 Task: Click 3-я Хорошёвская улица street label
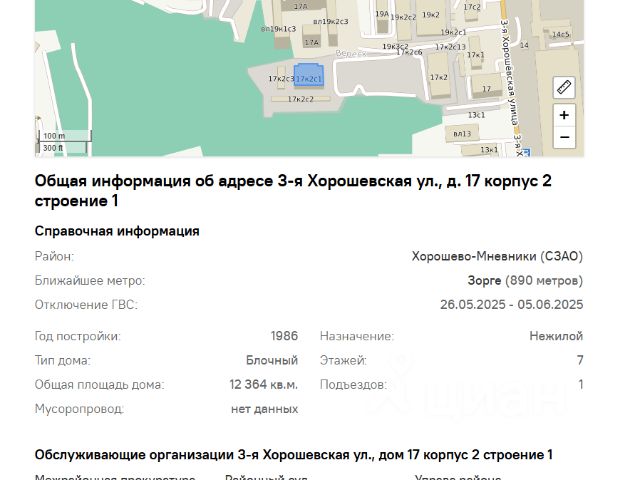tap(510, 73)
